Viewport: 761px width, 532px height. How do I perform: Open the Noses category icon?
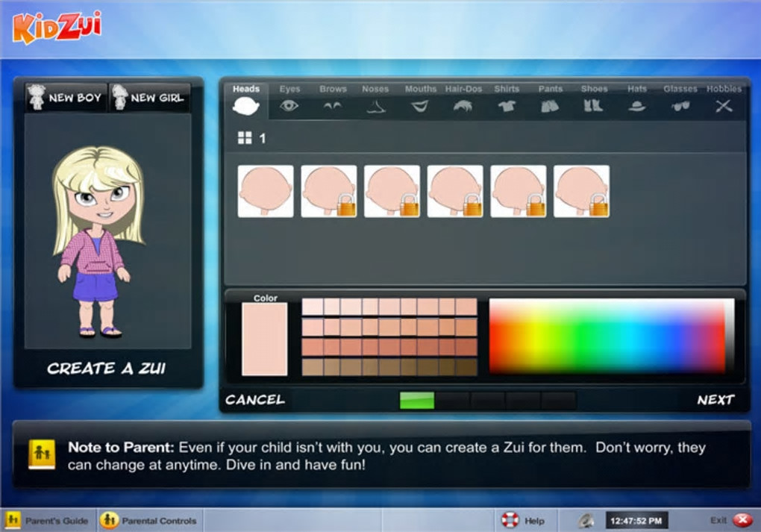[375, 106]
